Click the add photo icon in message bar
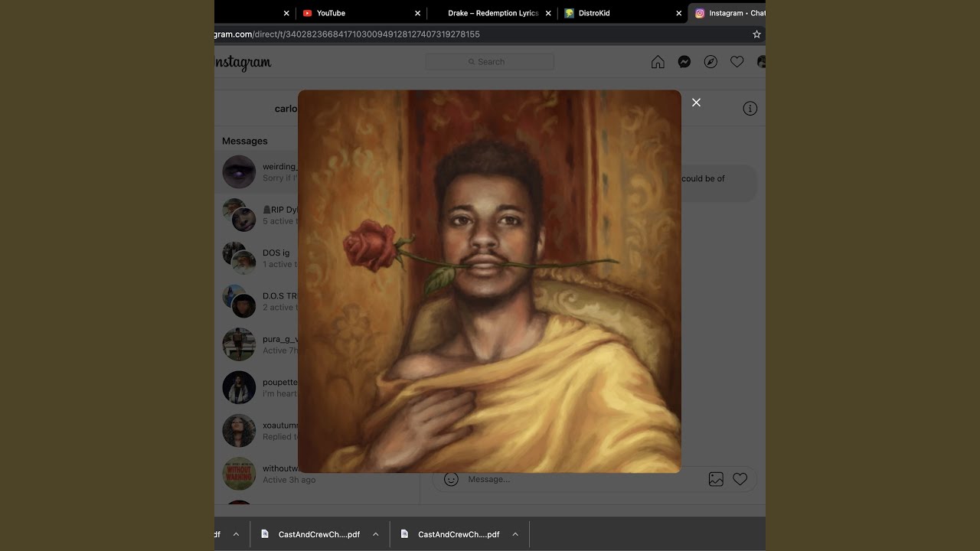The height and width of the screenshot is (551, 980). point(716,479)
